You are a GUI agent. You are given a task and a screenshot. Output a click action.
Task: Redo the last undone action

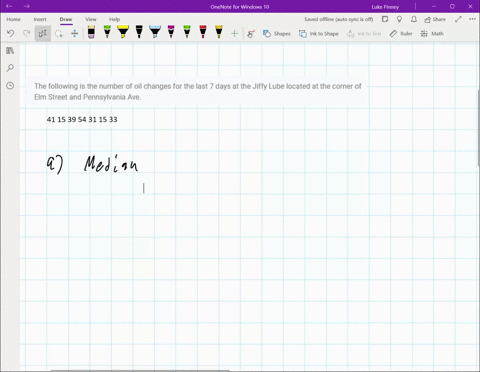coord(27,33)
